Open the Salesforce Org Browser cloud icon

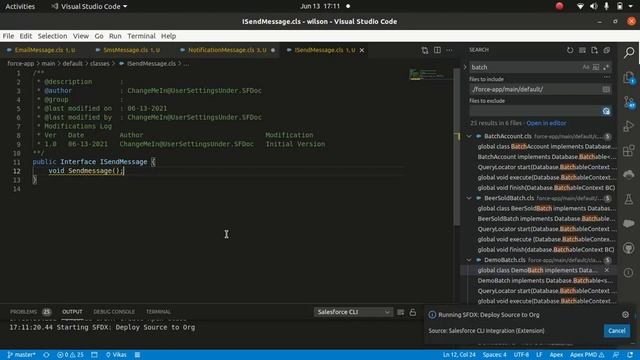tap(629, 175)
